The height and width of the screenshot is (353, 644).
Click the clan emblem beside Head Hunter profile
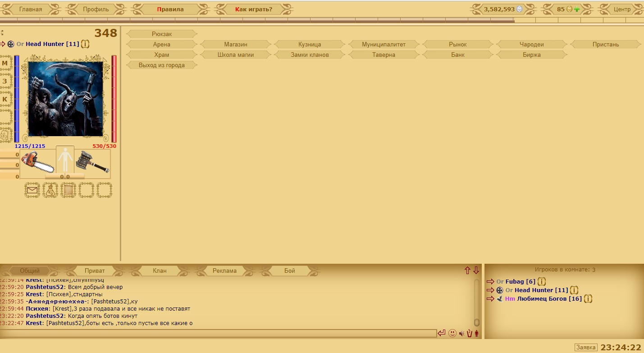(x=11, y=44)
